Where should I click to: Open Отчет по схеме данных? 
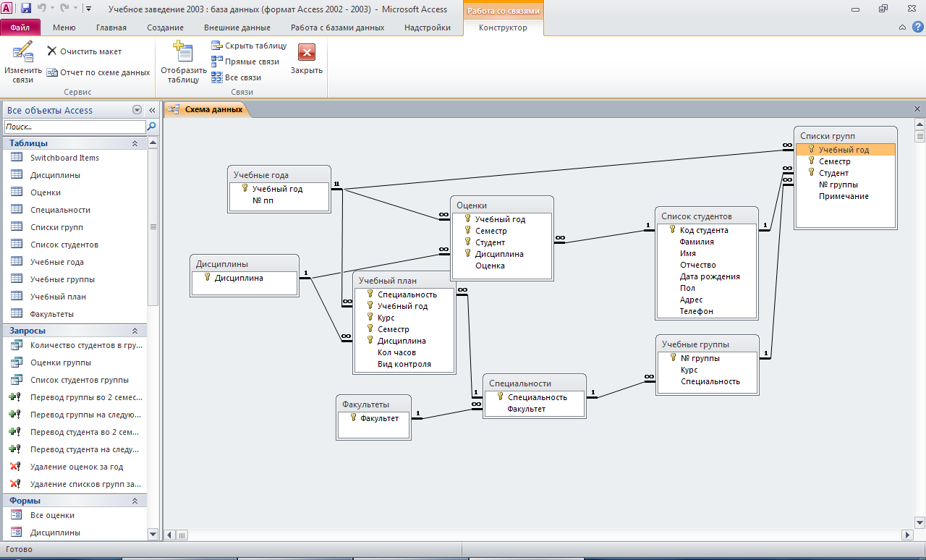tap(98, 72)
